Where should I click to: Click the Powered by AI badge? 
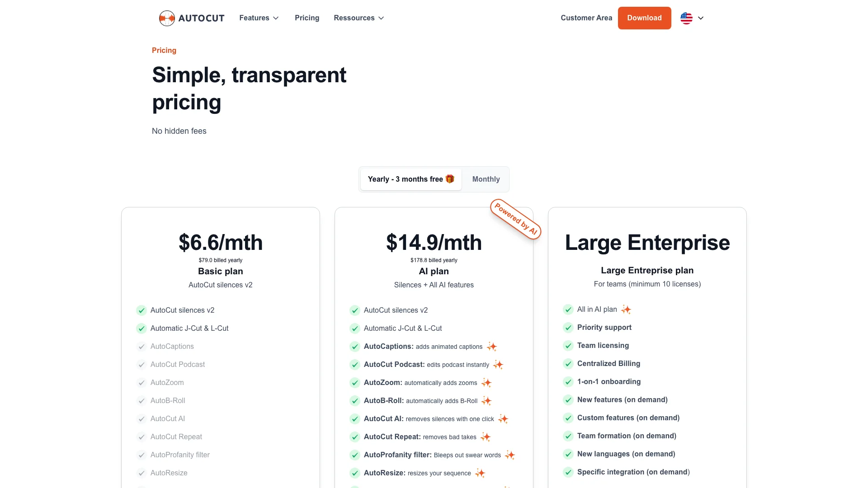click(516, 219)
